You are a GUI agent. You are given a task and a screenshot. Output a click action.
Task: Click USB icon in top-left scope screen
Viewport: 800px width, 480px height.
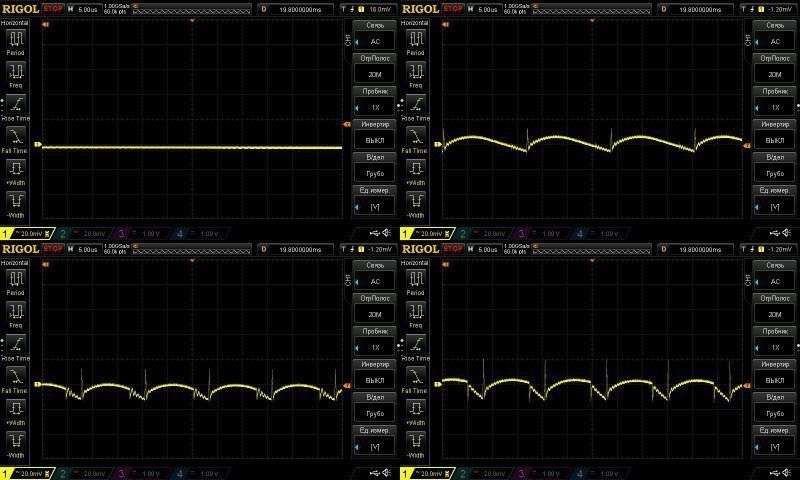click(375, 233)
